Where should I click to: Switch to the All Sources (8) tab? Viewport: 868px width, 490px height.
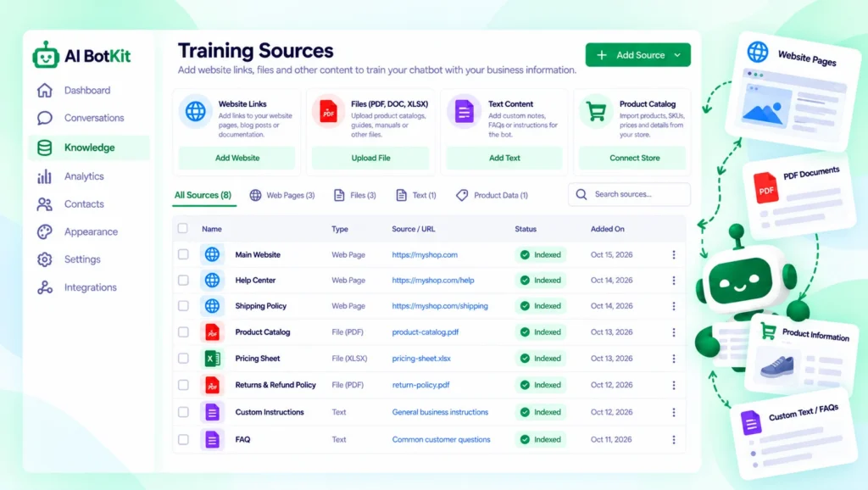click(203, 195)
